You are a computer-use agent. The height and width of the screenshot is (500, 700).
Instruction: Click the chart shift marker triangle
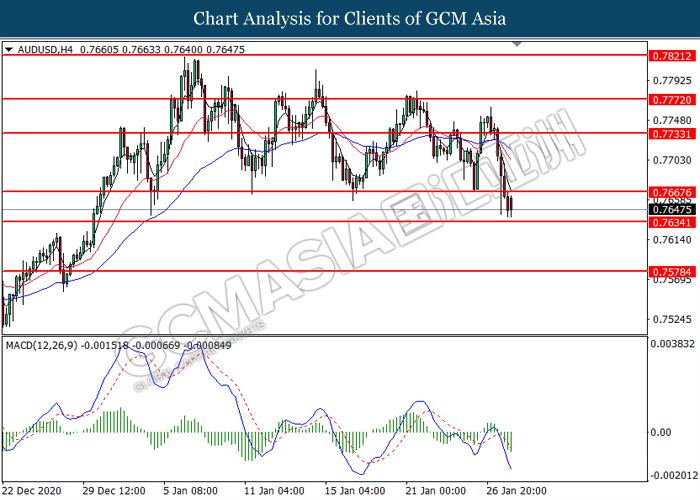pos(517,44)
